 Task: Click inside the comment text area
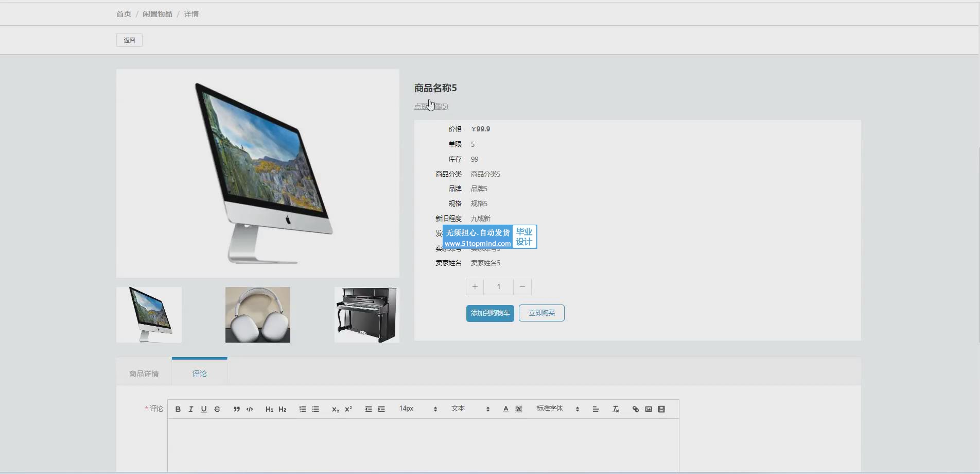click(423, 445)
